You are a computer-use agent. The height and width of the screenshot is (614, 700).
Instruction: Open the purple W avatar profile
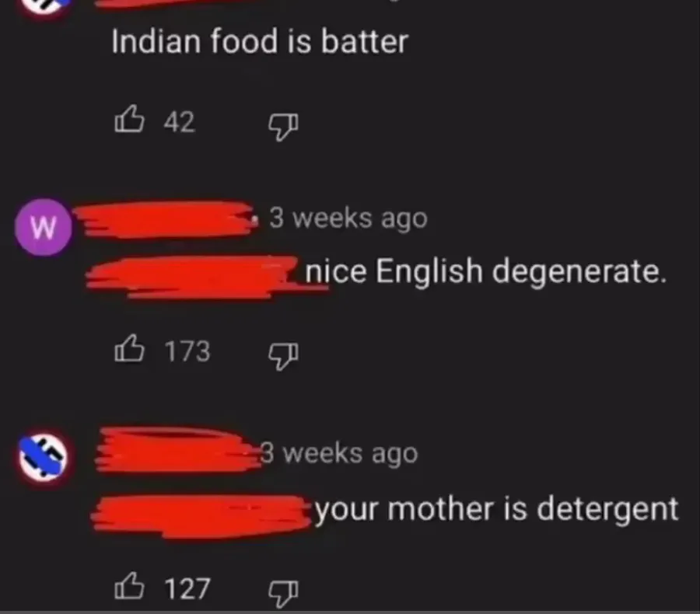pos(43,227)
